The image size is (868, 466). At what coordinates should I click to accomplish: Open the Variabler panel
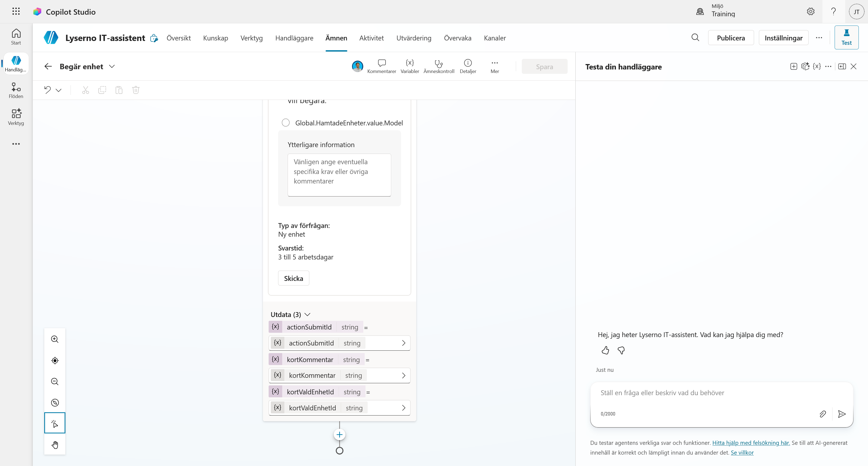[x=410, y=66]
